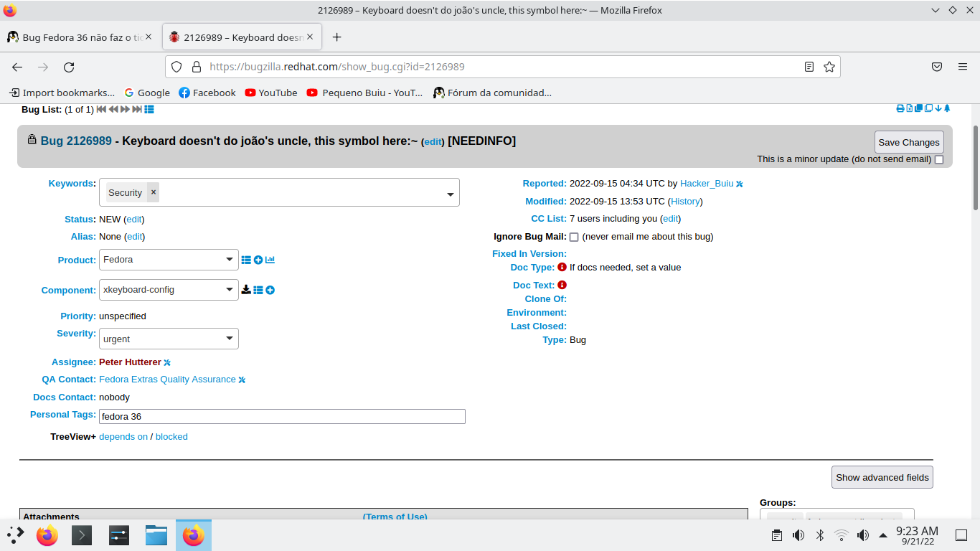Image resolution: width=980 pixels, height=551 pixels.
Task: Remove the Security keyword with its x
Action: click(x=154, y=192)
